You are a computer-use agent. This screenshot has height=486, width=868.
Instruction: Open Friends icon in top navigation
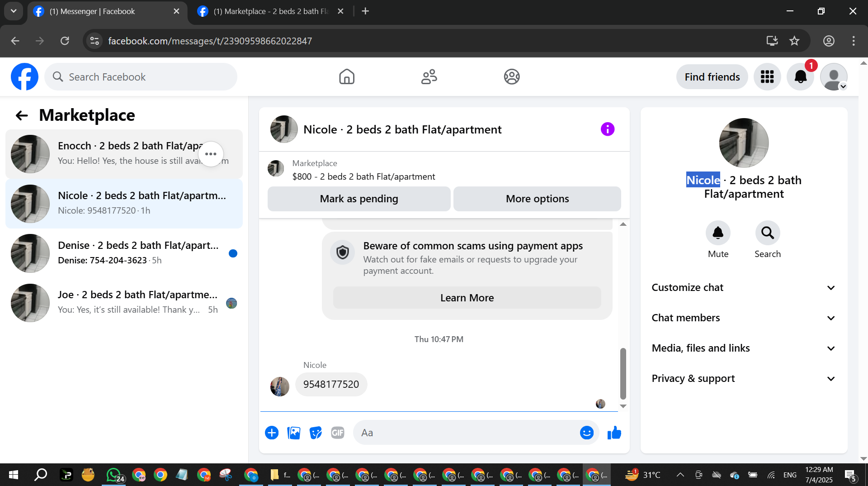click(429, 76)
